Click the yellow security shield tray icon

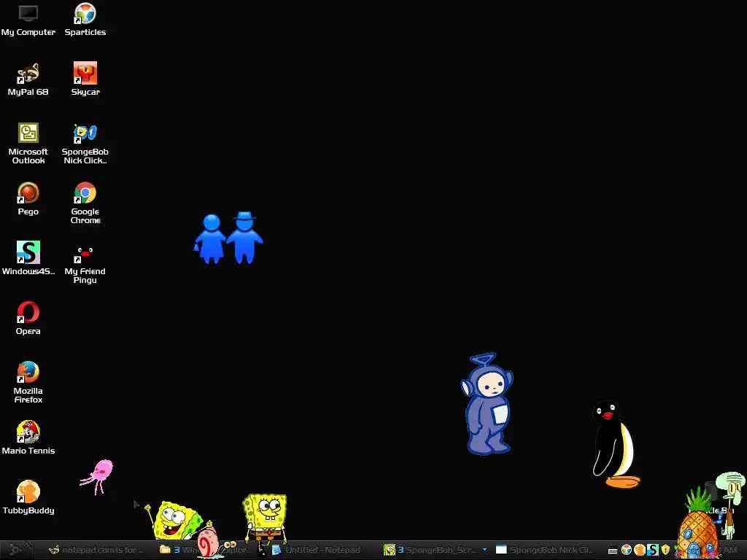(x=665, y=550)
